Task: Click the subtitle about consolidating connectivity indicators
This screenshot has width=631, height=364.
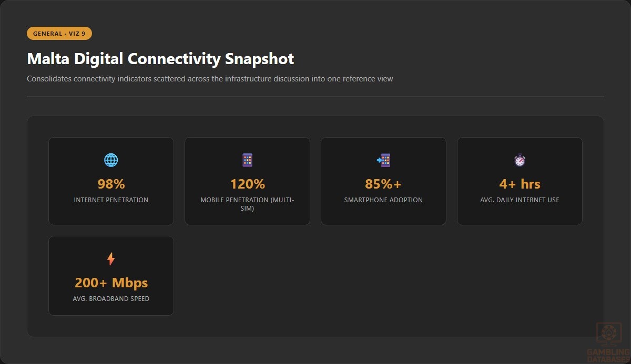Action: [210, 79]
